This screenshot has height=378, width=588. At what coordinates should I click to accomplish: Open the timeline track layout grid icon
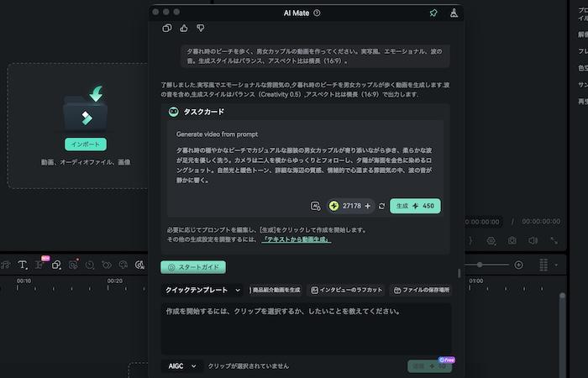tap(543, 265)
